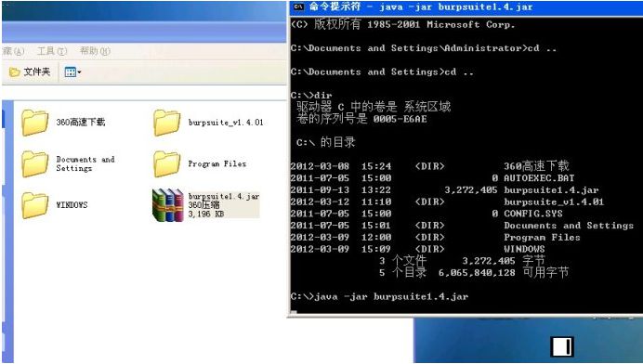Click the 2012-03-09 15:09 WINDOWS console row

click(x=417, y=249)
